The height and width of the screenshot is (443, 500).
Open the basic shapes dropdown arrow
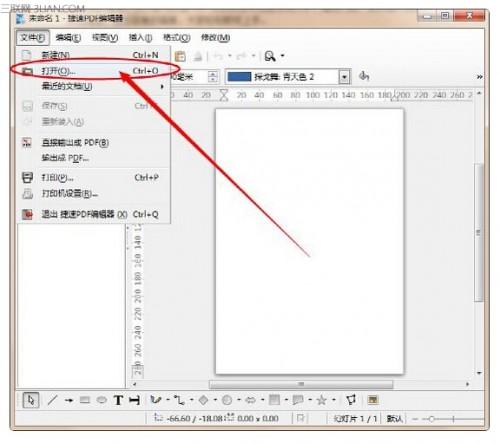[215, 400]
